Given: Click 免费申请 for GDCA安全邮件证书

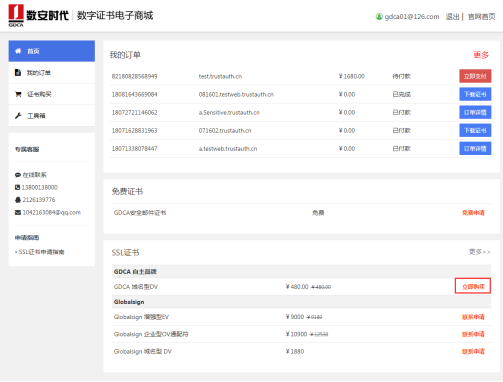Looking at the screenshot, I should point(473,213).
